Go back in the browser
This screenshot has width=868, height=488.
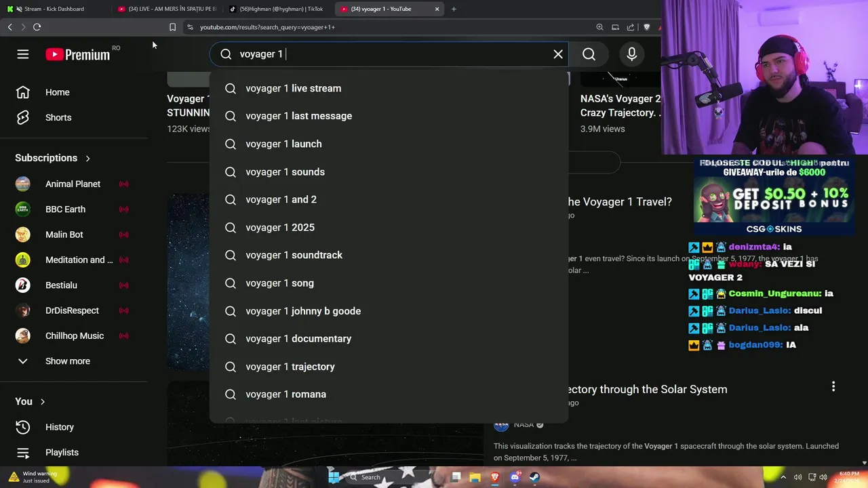pos(10,27)
